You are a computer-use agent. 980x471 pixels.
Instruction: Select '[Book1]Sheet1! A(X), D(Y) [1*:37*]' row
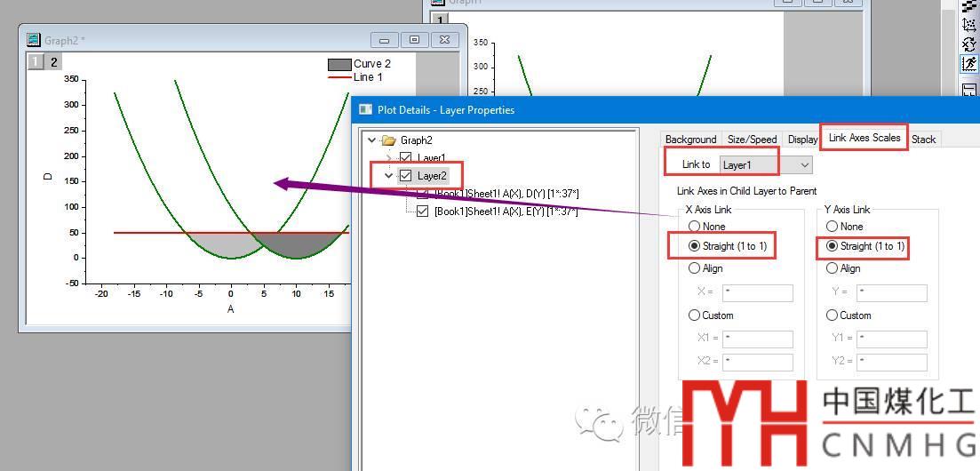506,194
